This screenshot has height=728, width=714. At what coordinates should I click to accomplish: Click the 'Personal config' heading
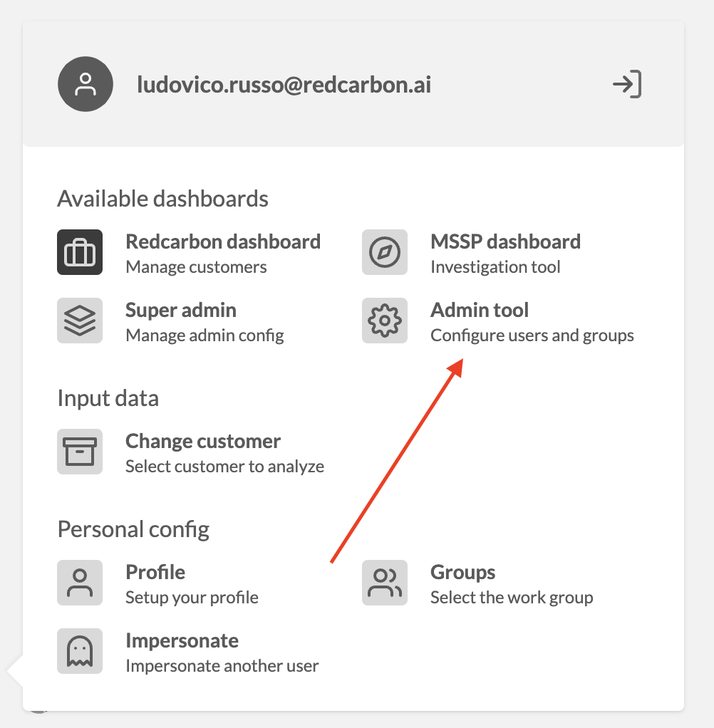point(133,529)
